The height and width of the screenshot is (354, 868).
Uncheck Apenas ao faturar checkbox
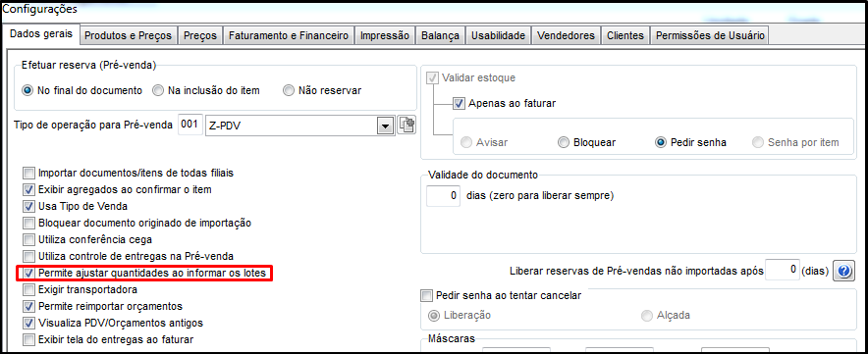pyautogui.click(x=459, y=103)
